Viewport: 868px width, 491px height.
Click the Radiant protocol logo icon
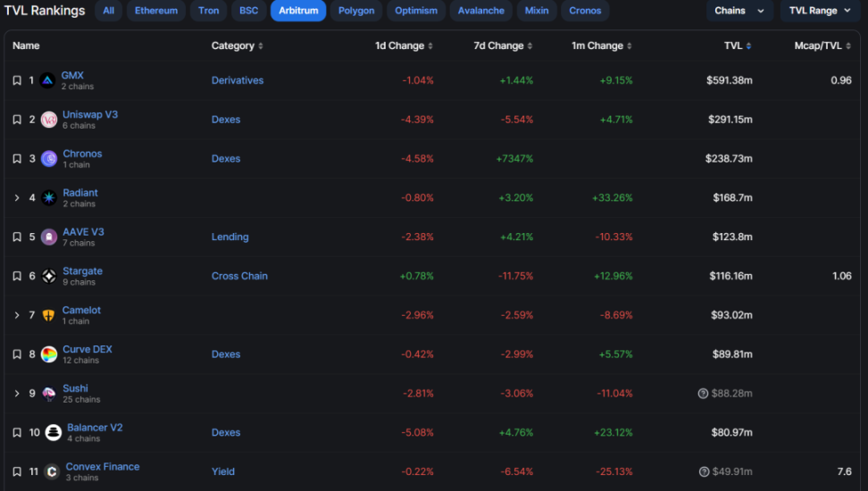49,198
